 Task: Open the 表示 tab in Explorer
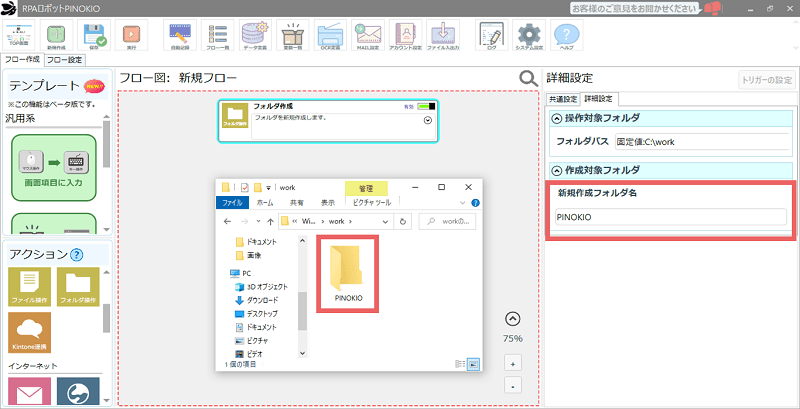[328, 202]
